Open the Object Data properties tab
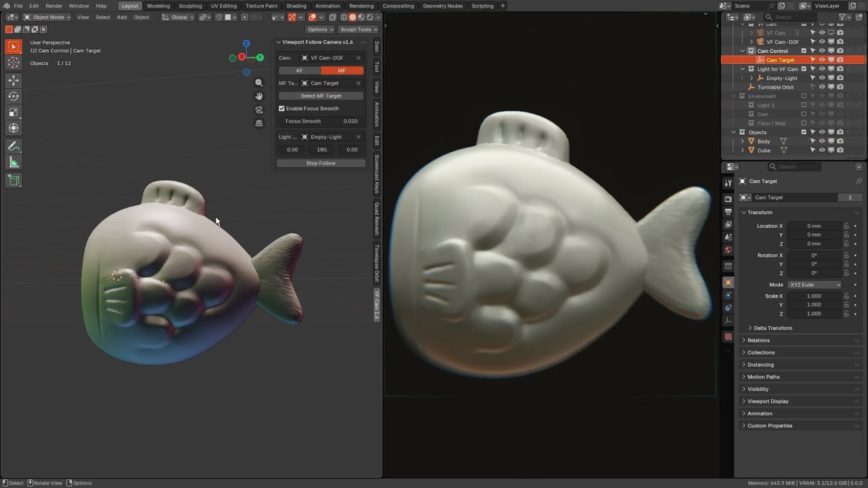Screen dimensions: 868x488 728,321
